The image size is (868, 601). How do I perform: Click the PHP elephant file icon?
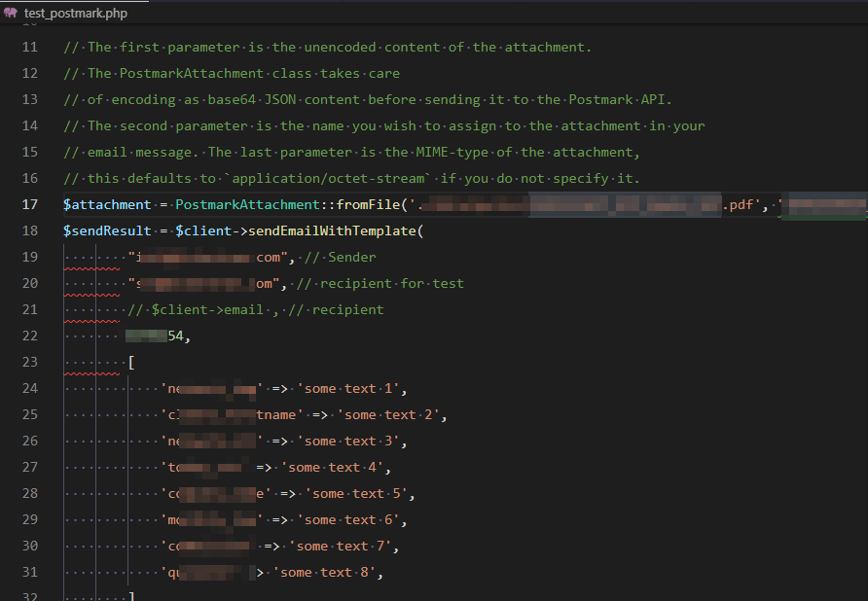click(x=11, y=13)
